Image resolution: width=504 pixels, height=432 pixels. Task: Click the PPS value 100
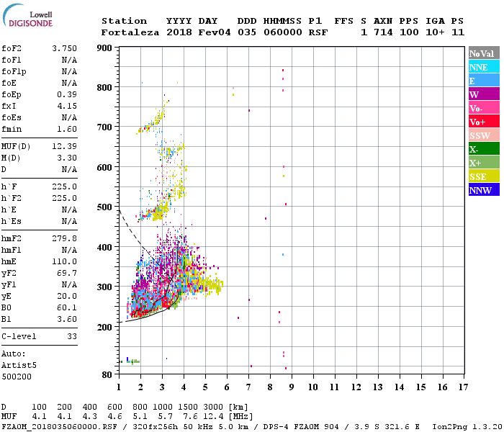[409, 32]
